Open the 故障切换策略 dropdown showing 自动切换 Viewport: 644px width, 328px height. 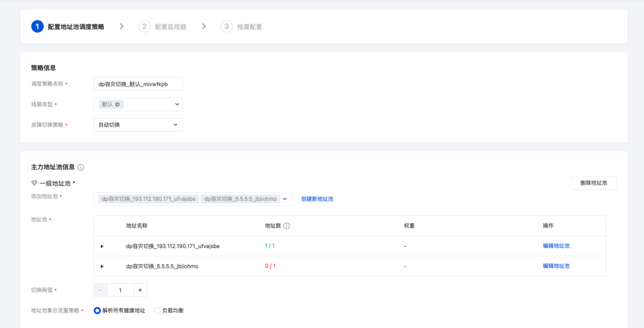pyautogui.click(x=138, y=125)
